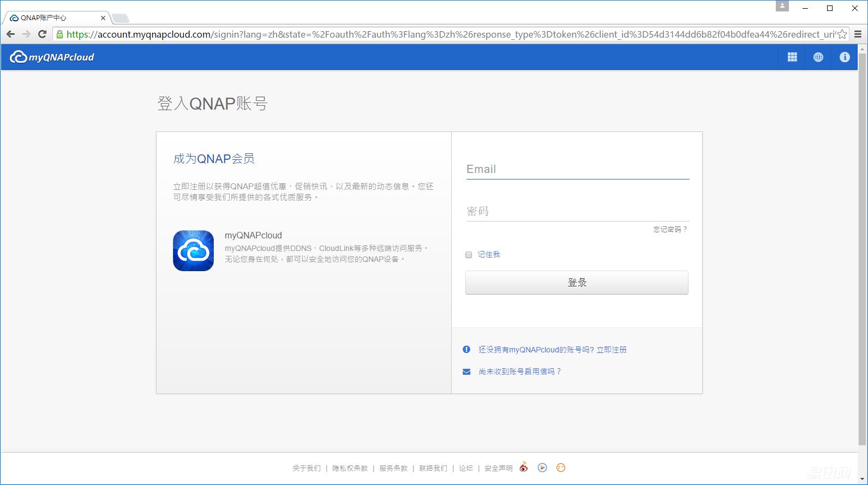Image resolution: width=868 pixels, height=485 pixels.
Task: Click the browser back arrow
Action: (10, 34)
